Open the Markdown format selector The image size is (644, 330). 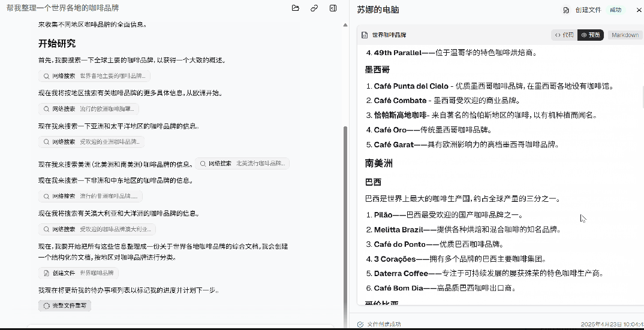coord(625,35)
